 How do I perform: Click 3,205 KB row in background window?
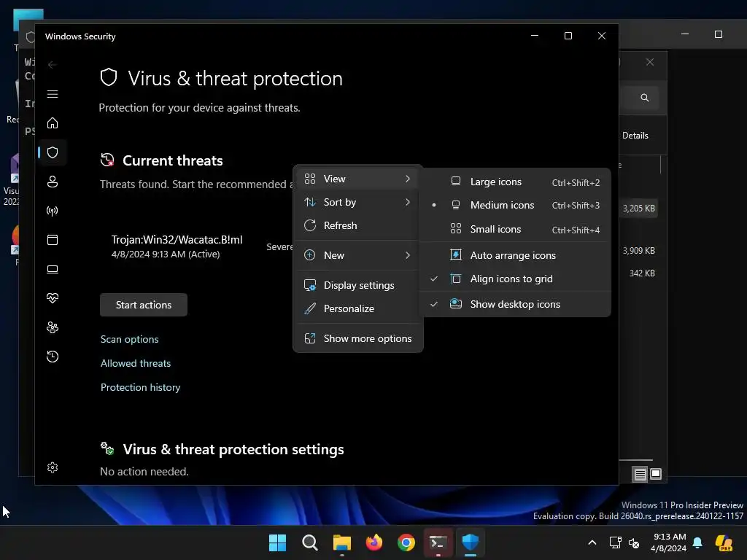(x=639, y=209)
